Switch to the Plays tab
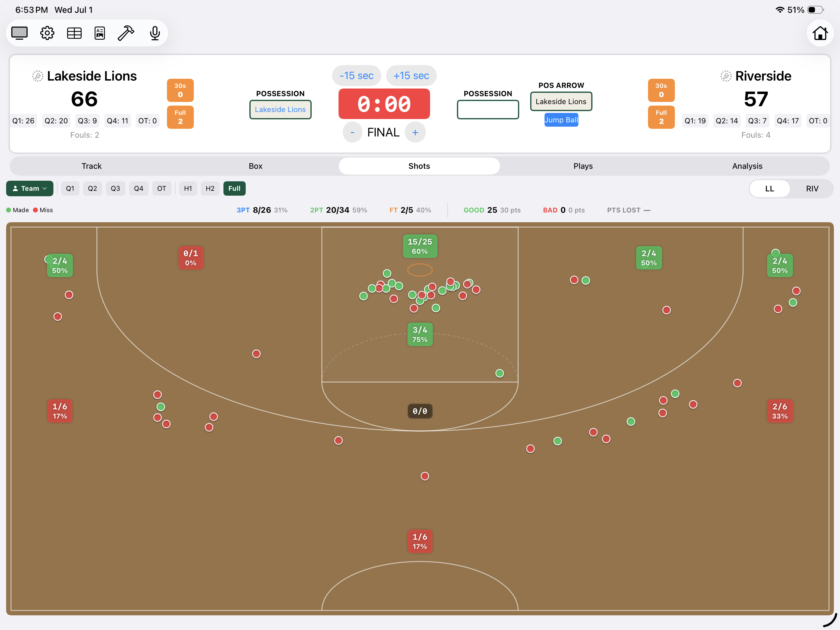 coord(583,166)
